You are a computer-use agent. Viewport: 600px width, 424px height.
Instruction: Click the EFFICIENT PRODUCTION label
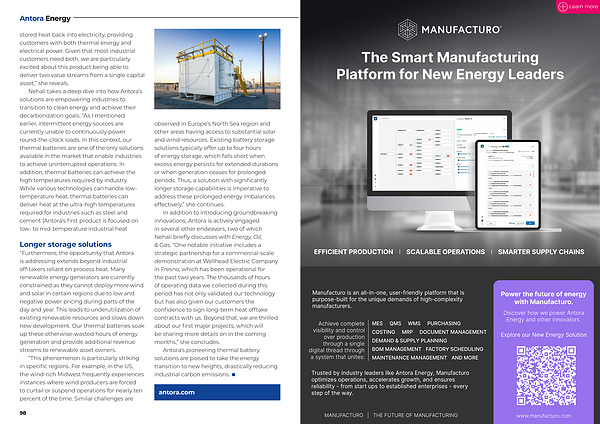353,252
